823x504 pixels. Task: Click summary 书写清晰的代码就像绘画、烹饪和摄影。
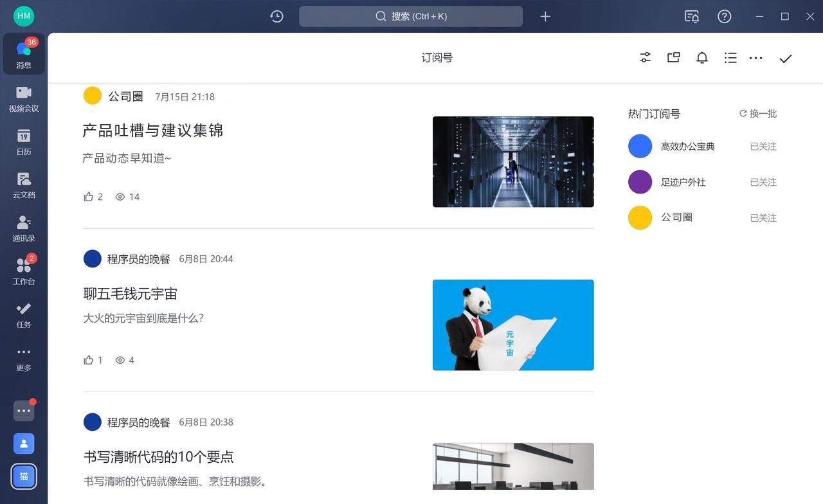[175, 481]
